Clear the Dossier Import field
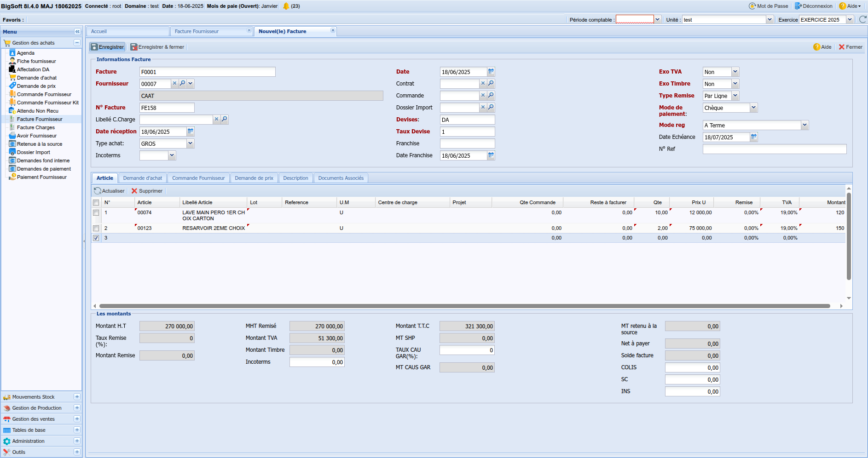This screenshot has width=868, height=458. tap(483, 108)
